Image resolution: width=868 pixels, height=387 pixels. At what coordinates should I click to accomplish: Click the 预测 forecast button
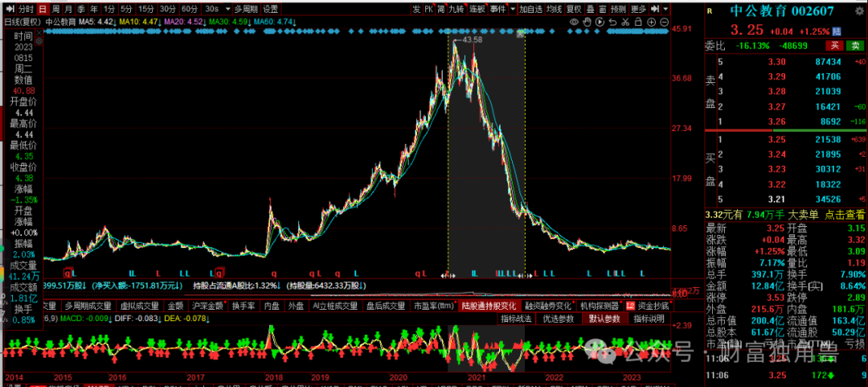pyautogui.click(x=619, y=9)
